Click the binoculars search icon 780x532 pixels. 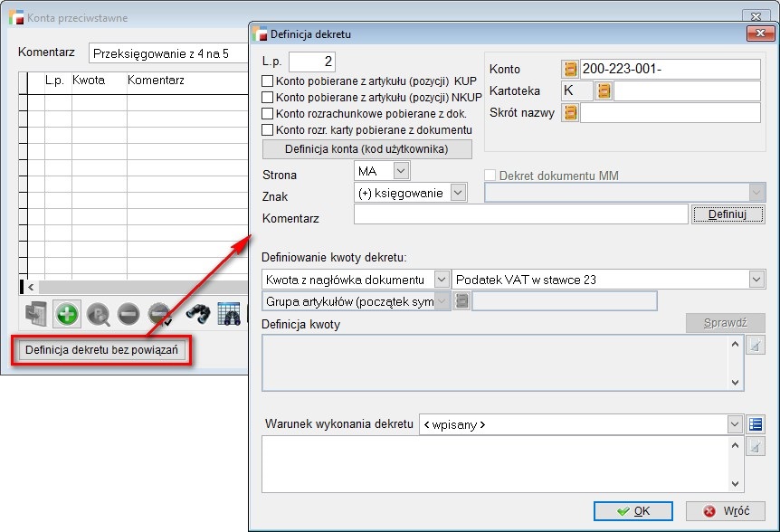point(199,314)
